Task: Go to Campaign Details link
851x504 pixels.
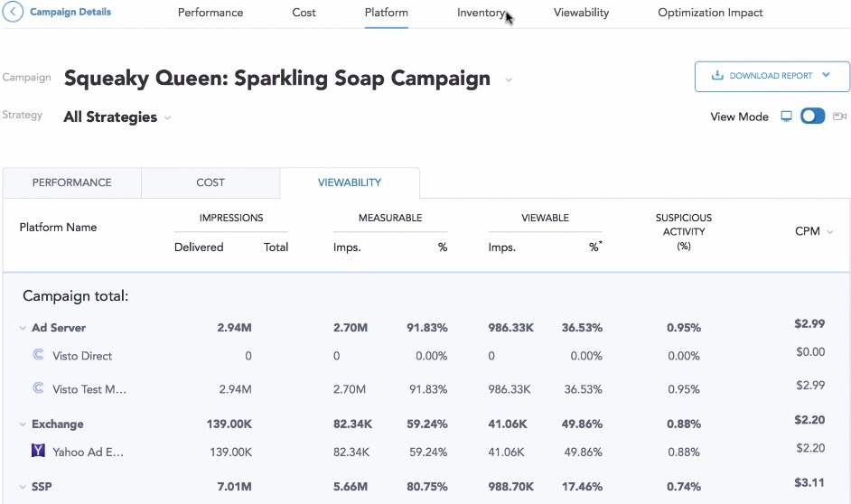Action: point(70,13)
